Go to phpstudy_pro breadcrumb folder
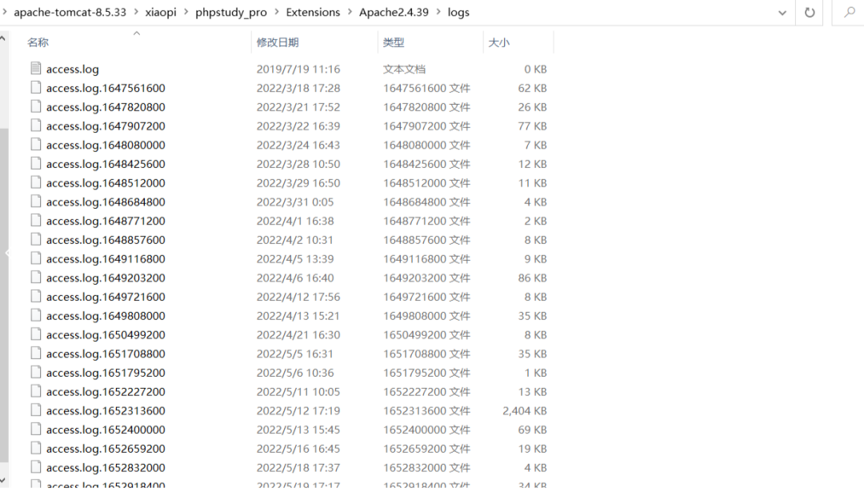Screen dimensions: 864x504 point(231,12)
